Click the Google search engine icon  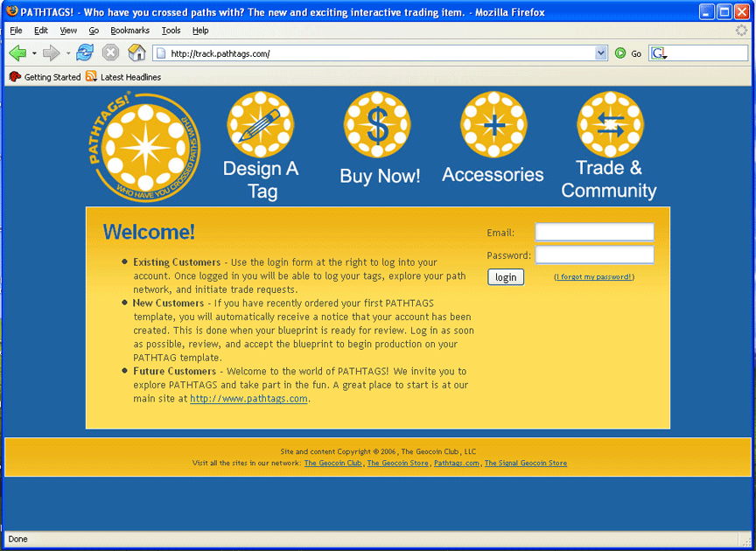click(x=658, y=53)
